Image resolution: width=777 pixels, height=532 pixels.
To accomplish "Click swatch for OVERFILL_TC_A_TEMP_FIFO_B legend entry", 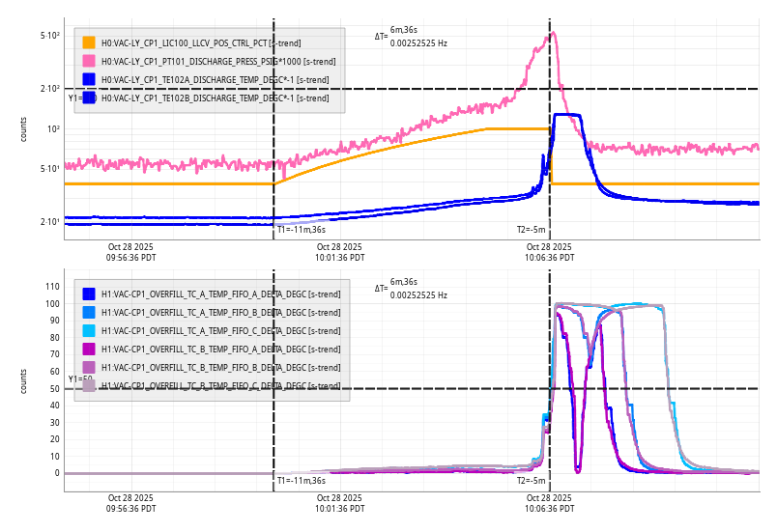I will point(89,312).
